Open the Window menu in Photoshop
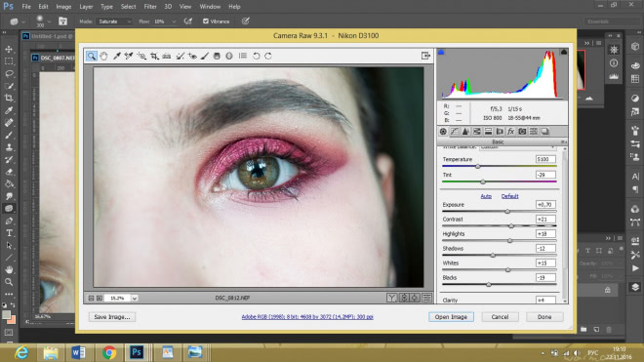The height and width of the screenshot is (362, 644). tap(210, 7)
